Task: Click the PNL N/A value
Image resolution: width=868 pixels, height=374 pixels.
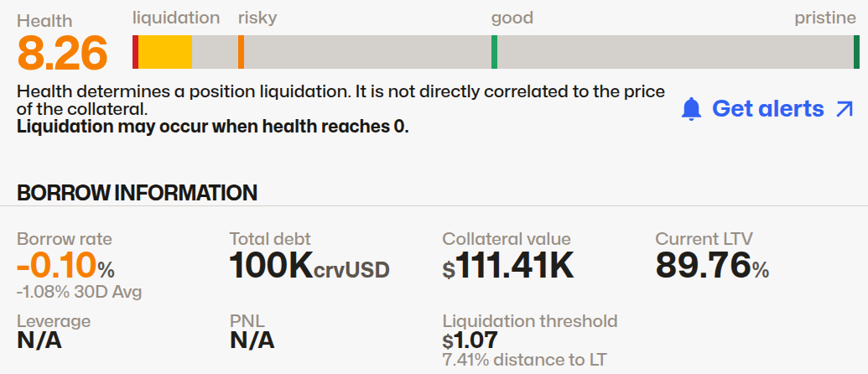Action: pos(252,340)
